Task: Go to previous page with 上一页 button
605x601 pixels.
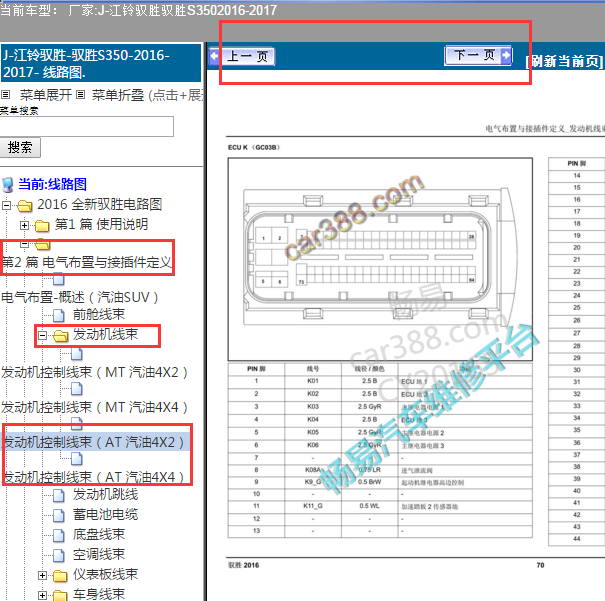Action: [x=242, y=57]
